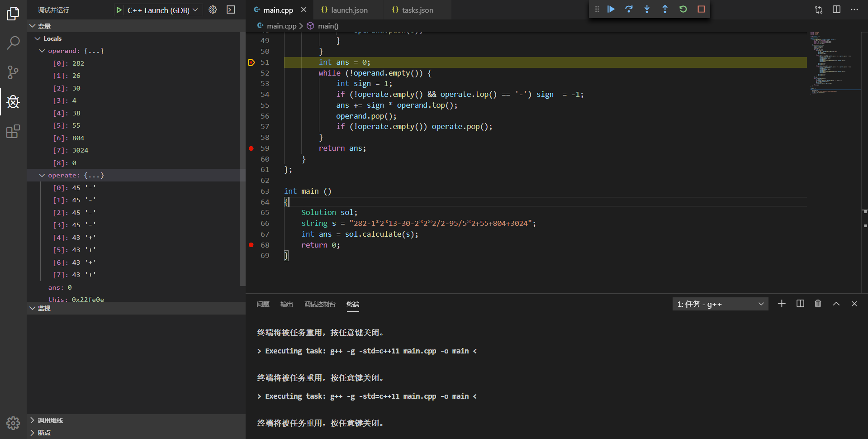Click the Step Into debug icon

[647, 9]
